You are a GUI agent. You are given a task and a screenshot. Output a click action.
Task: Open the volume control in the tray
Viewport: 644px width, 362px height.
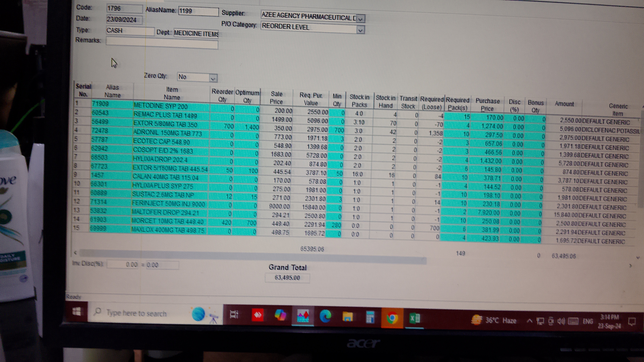[561, 321]
